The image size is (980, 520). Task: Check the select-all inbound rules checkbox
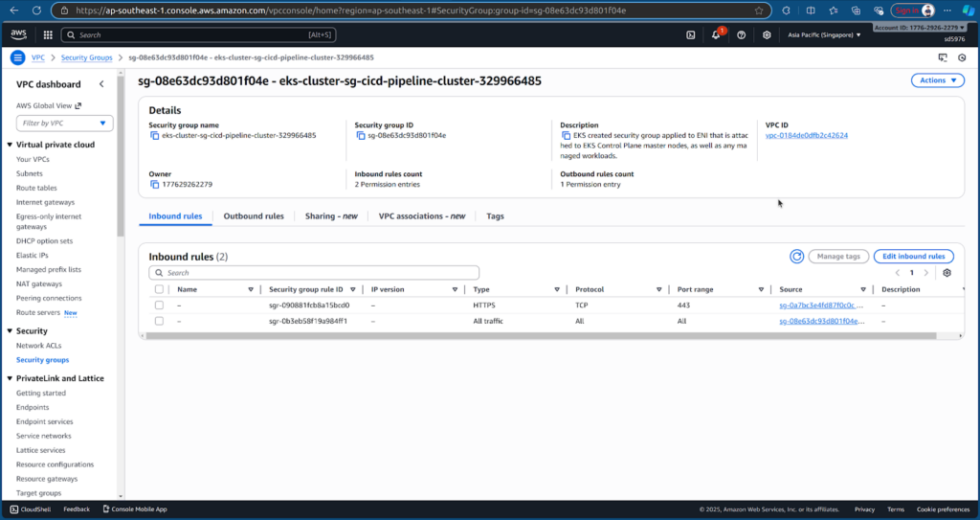click(159, 289)
